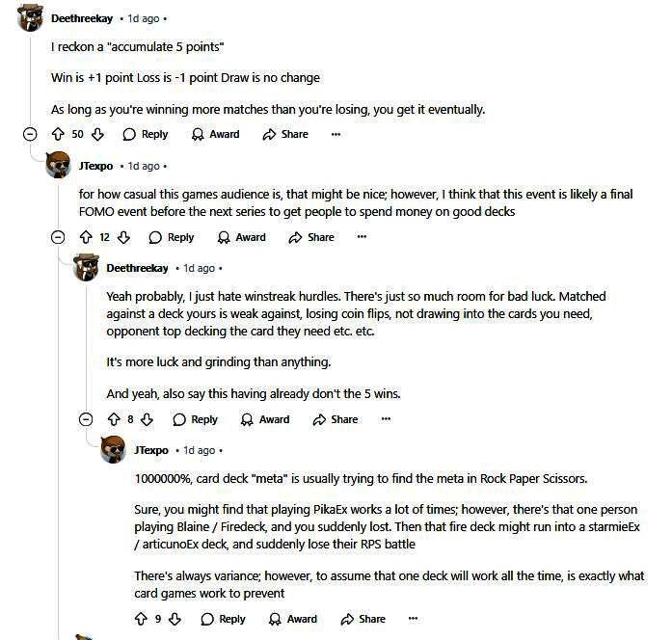Downvote the comment with 8 points
The width and height of the screenshot is (672, 640).
pyautogui.click(x=148, y=419)
